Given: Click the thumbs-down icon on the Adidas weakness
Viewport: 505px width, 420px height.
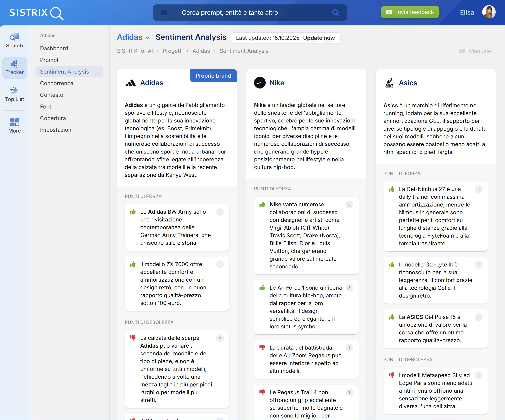Looking at the screenshot, I should pos(133,338).
